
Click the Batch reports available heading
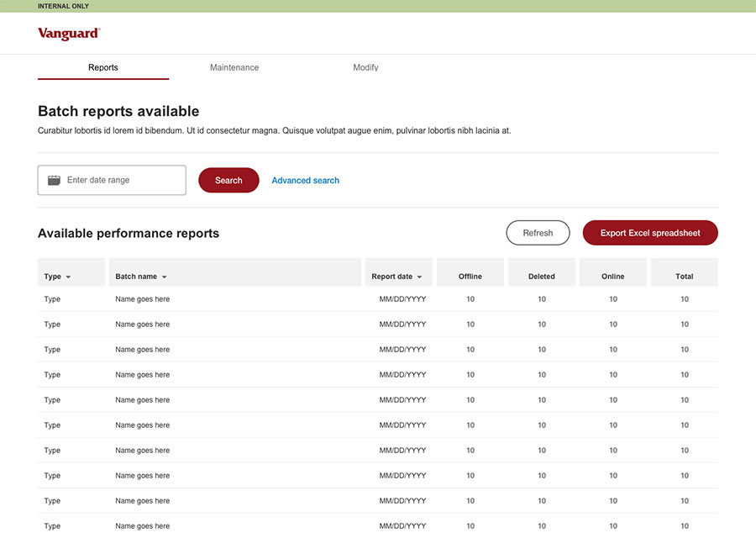click(x=118, y=111)
